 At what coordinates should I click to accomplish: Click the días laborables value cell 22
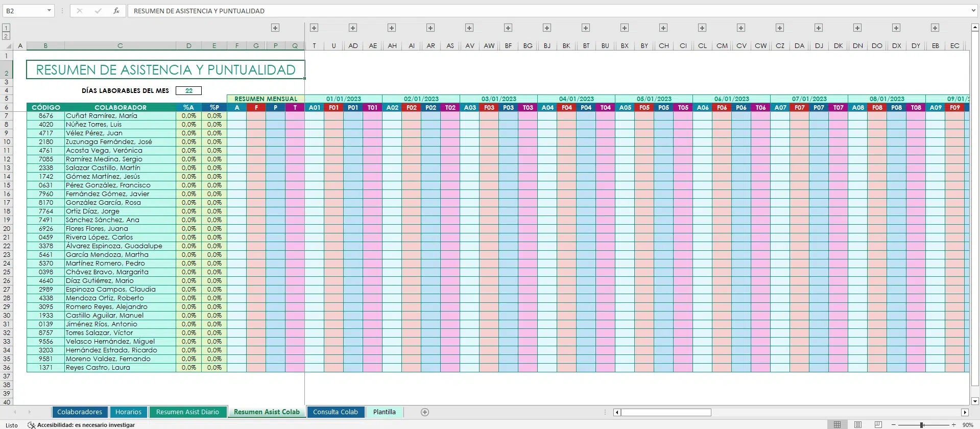click(x=188, y=90)
